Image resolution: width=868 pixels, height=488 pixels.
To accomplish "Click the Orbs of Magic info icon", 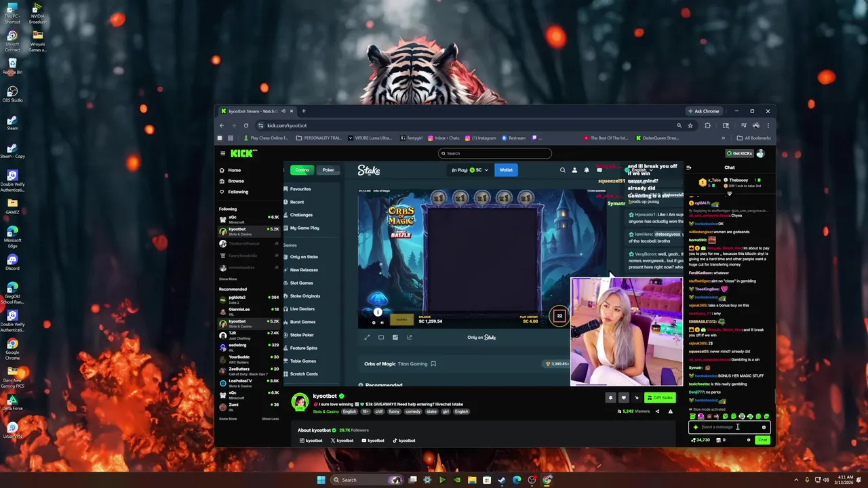I will point(378,312).
